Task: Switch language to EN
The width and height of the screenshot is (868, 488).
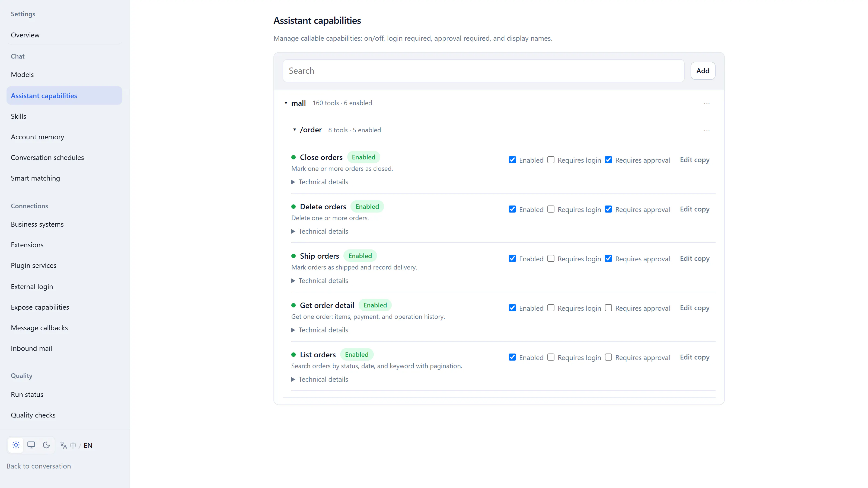Action: (x=88, y=445)
